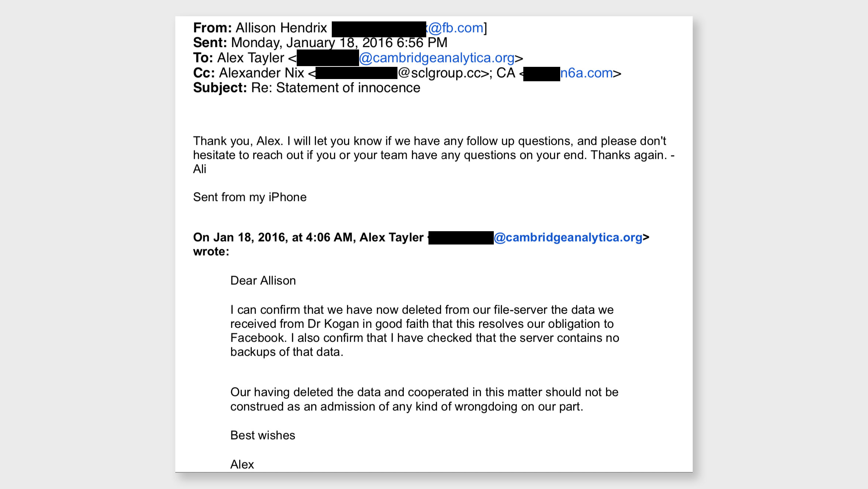Click the "Subject:" header label
Viewport: 868px width, 489px height.
click(220, 88)
